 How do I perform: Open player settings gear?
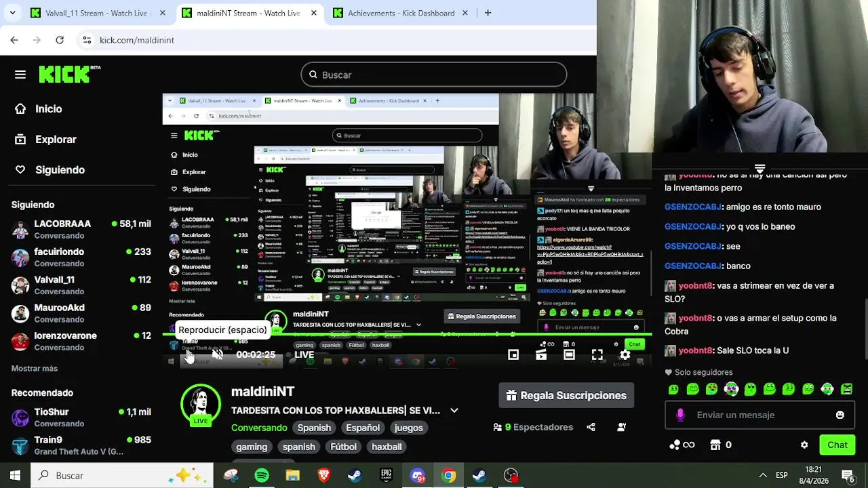(625, 354)
